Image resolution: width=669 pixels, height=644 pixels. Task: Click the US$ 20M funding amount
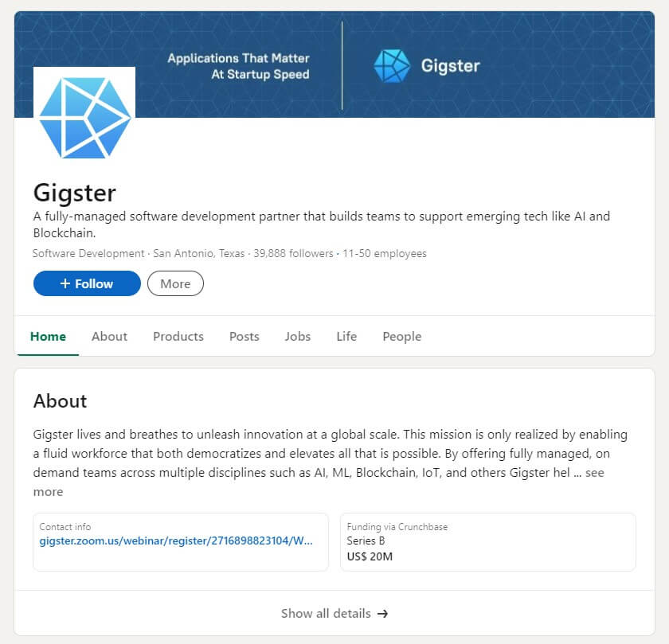[370, 556]
